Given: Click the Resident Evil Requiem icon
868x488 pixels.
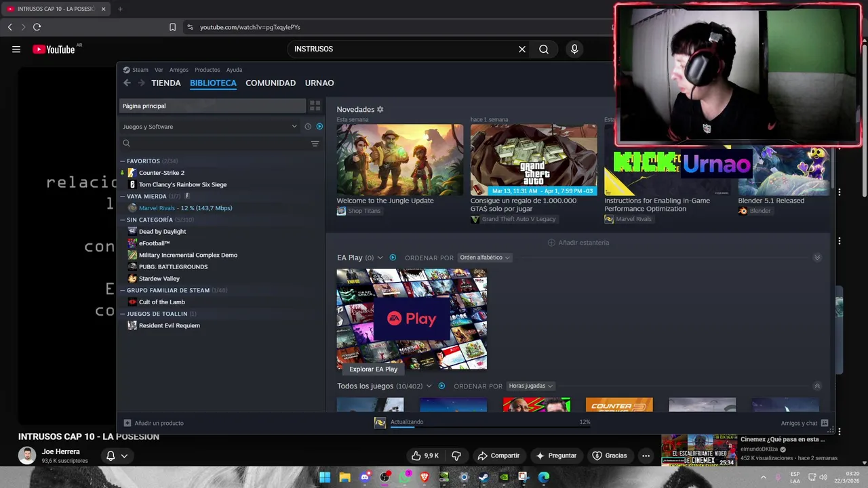Looking at the screenshot, I should (132, 325).
